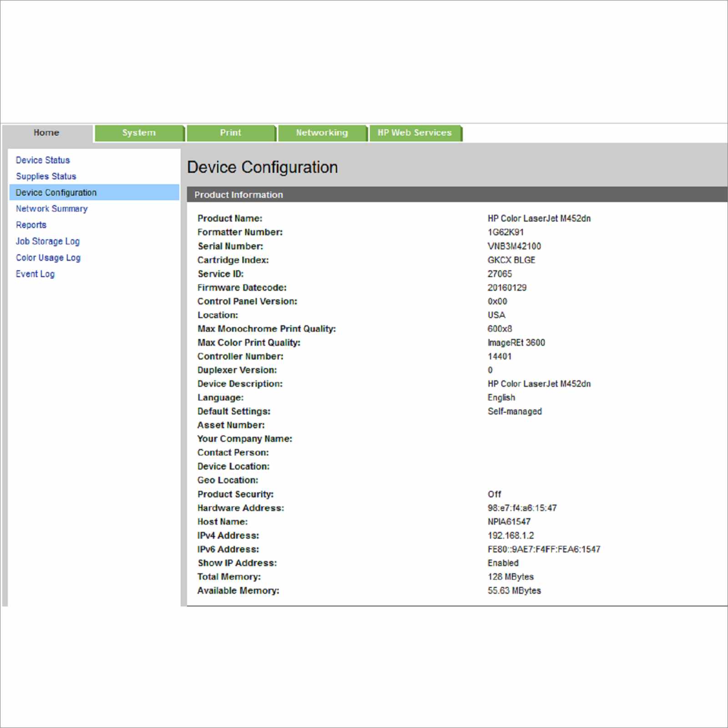Select control panel version 0x00
The height and width of the screenshot is (728, 728).
(497, 301)
